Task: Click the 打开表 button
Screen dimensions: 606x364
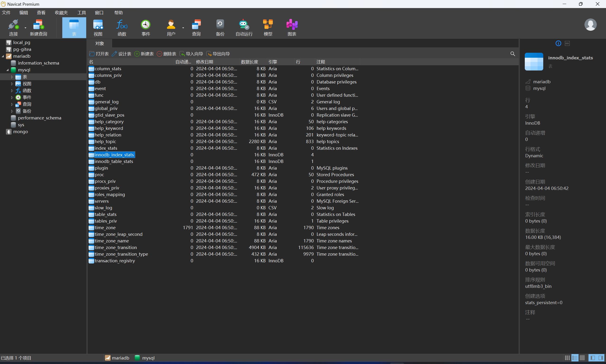Action: click(x=99, y=54)
